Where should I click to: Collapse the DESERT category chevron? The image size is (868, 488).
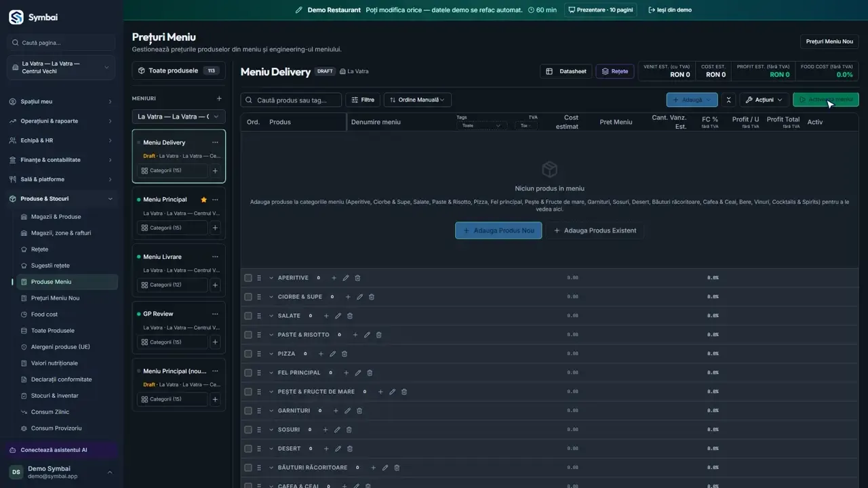tap(271, 449)
